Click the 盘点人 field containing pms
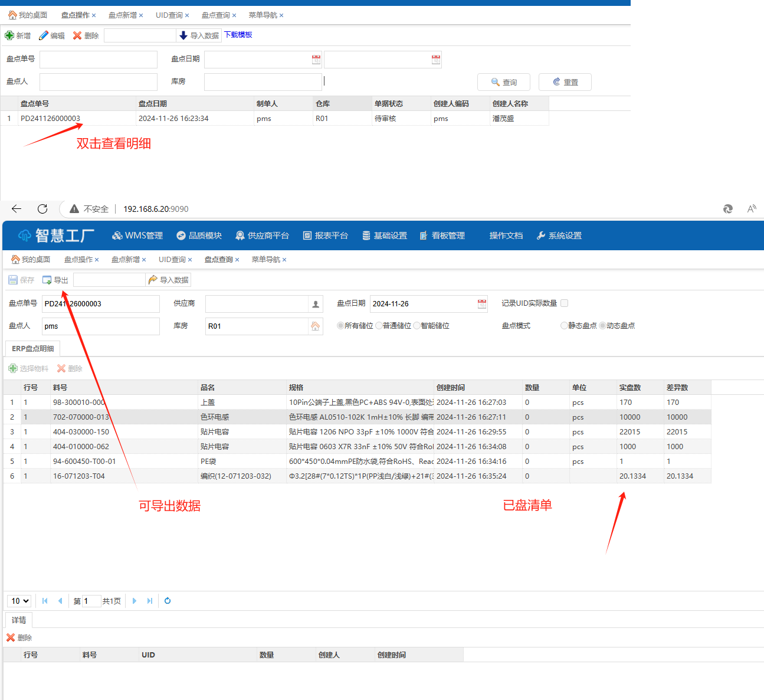The image size is (764, 700). (x=100, y=326)
